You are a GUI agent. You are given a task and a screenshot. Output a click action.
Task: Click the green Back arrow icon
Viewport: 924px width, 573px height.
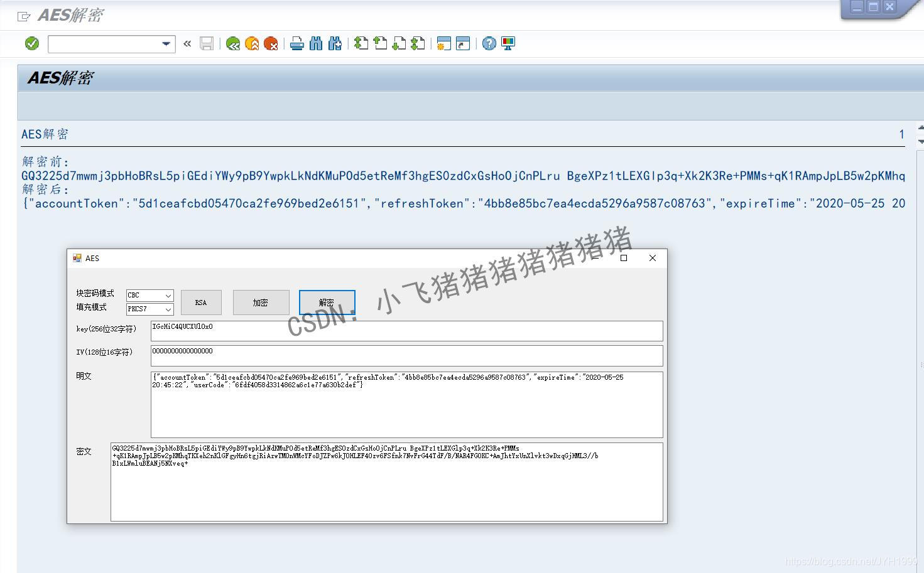point(233,43)
